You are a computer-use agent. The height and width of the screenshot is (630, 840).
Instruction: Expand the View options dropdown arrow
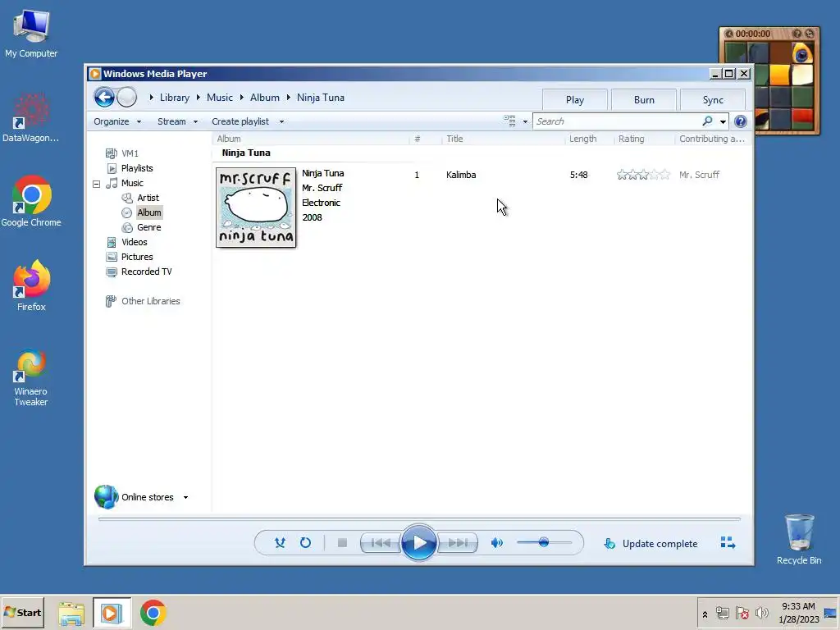point(525,121)
